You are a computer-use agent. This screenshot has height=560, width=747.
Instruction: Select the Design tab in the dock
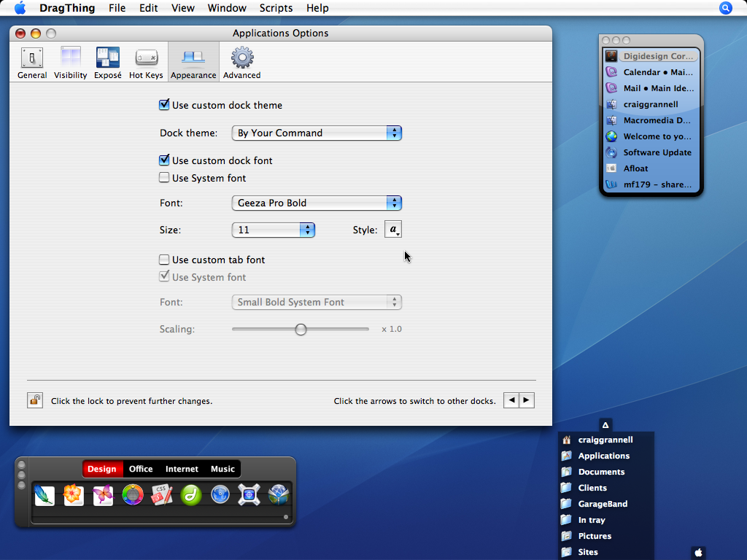tap(102, 469)
